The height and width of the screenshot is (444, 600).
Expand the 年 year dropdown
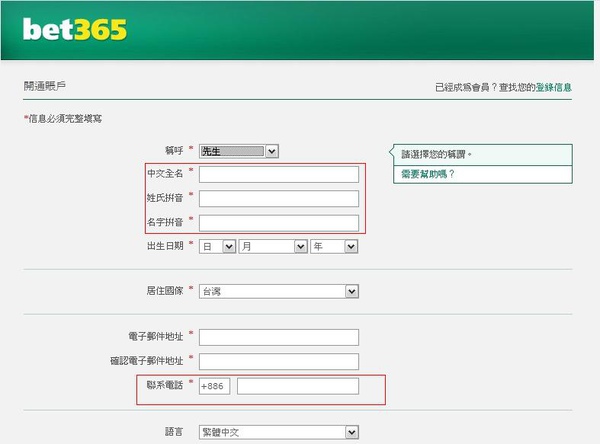[x=334, y=246]
